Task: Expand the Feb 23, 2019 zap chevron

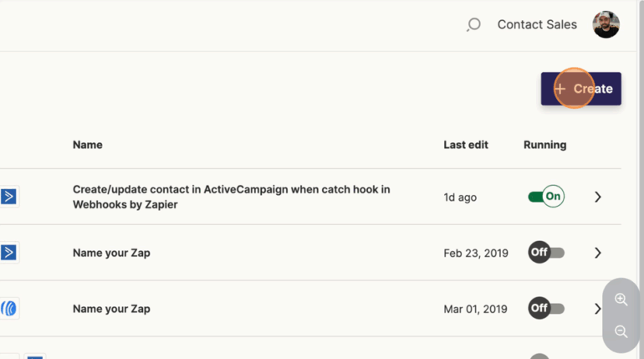Action: 597,253
